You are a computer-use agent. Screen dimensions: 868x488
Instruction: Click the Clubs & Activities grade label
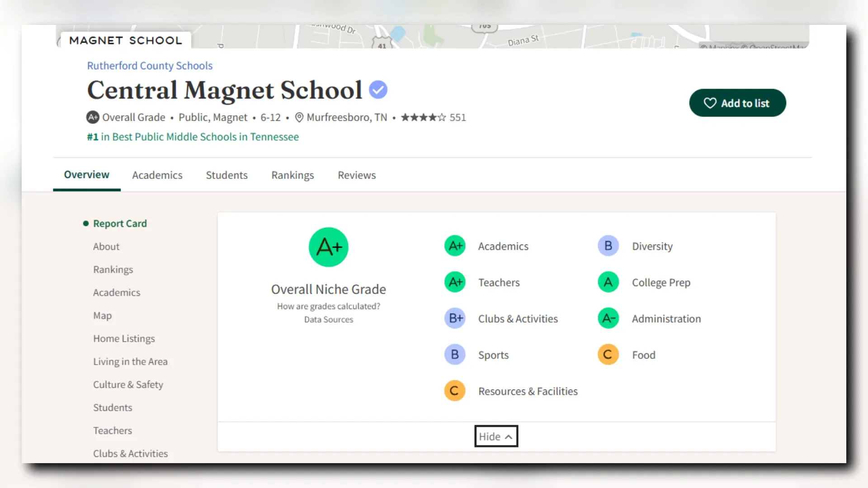(518, 319)
